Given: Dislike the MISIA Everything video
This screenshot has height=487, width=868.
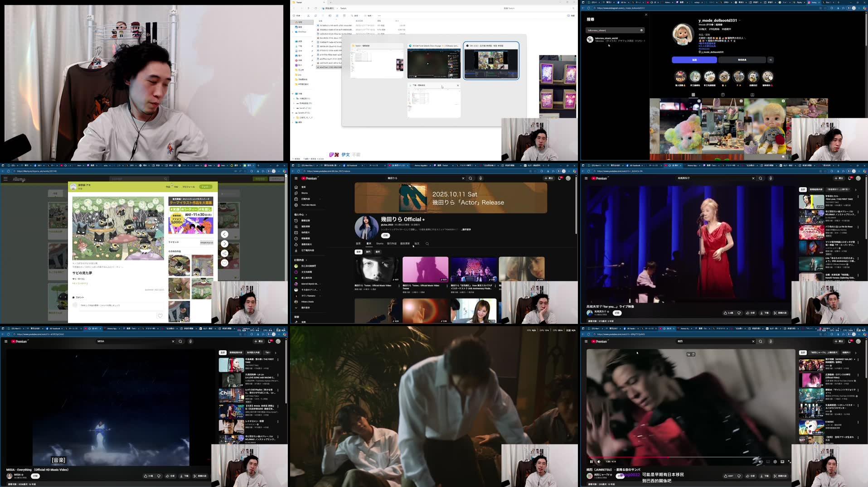Looking at the screenshot, I should coord(159,476).
